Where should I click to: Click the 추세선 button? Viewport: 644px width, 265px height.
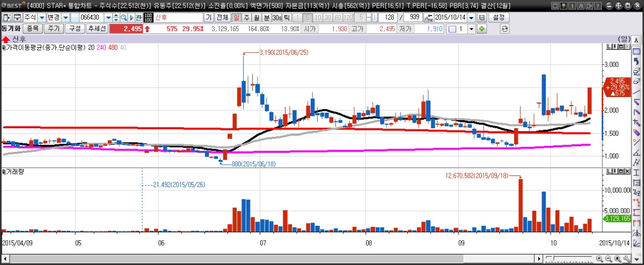point(97,28)
